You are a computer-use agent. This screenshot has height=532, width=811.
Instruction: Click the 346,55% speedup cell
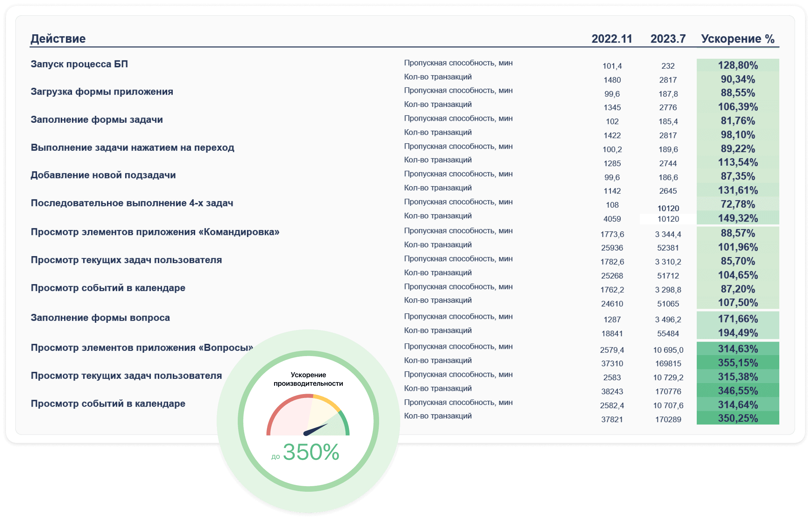click(738, 391)
